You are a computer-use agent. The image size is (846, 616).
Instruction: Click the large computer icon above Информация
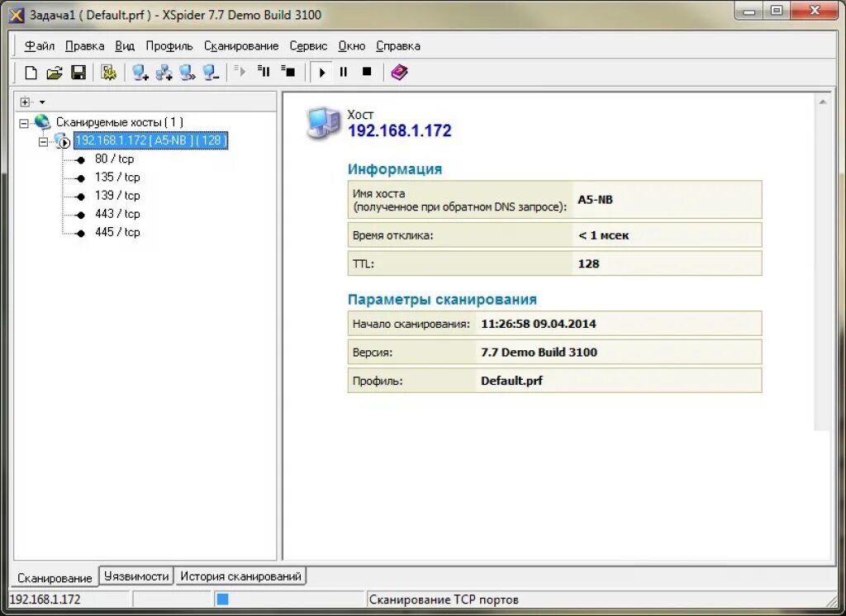(x=324, y=123)
